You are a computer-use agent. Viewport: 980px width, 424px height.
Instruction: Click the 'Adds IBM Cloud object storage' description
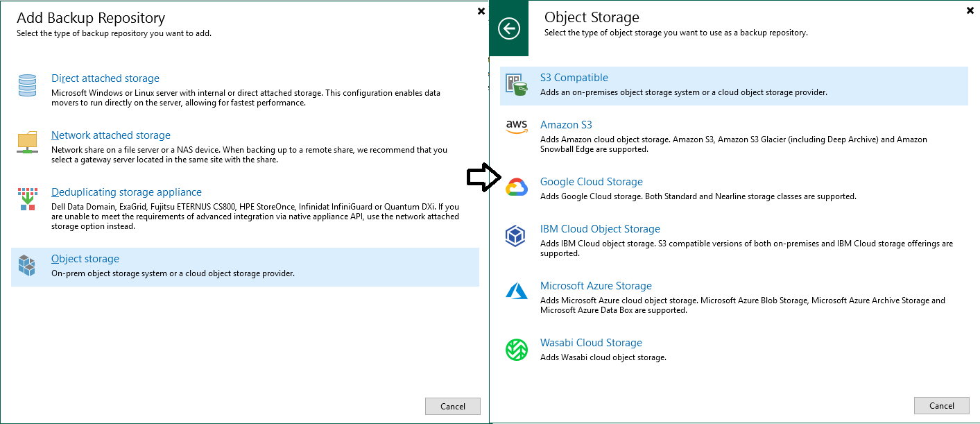click(747, 248)
